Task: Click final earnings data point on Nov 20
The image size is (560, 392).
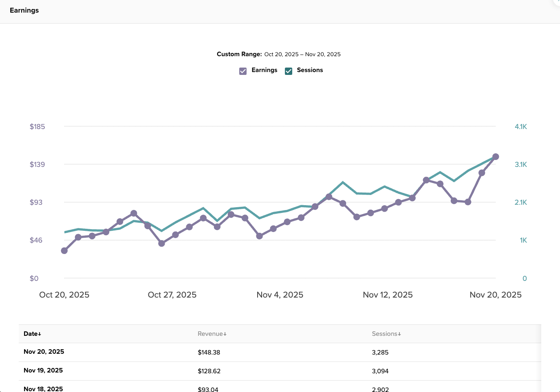Action: 496,157
